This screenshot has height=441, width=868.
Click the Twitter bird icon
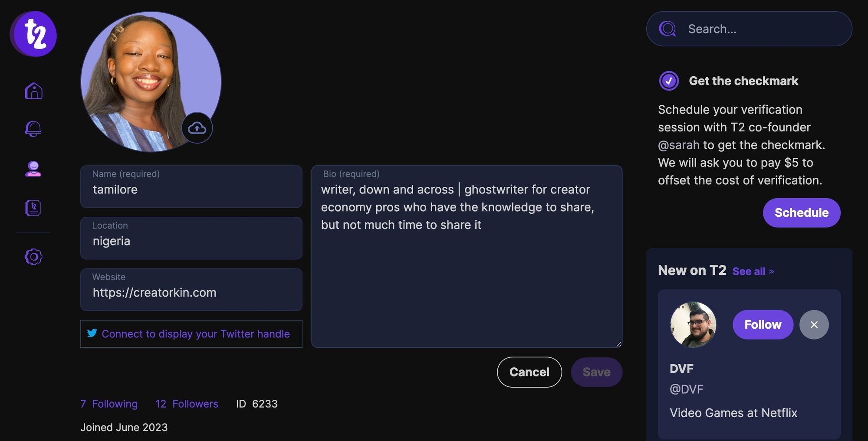(92, 333)
